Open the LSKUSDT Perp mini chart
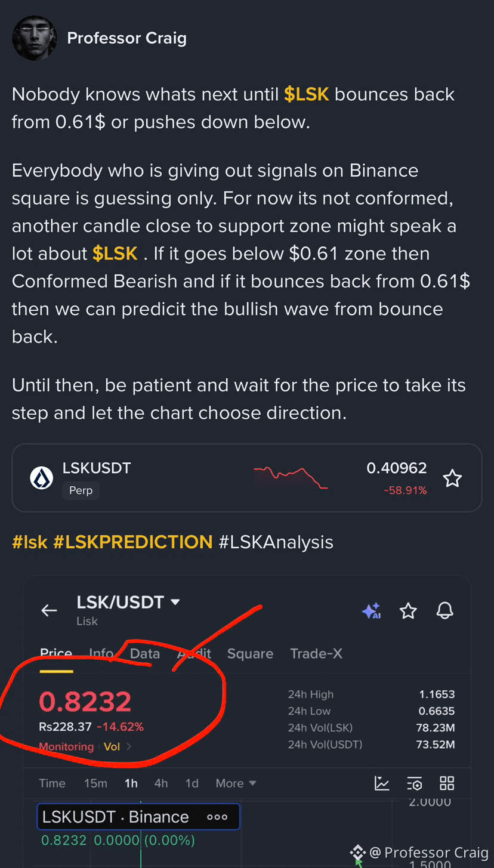The width and height of the screenshot is (494, 868). (x=291, y=478)
